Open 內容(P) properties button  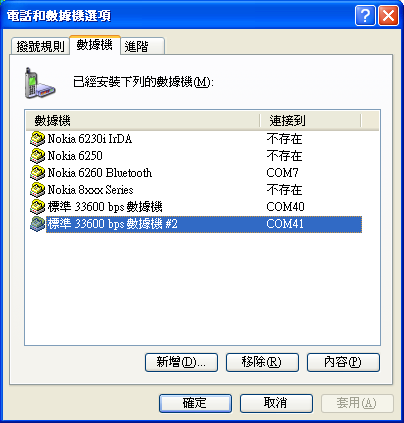(x=343, y=362)
